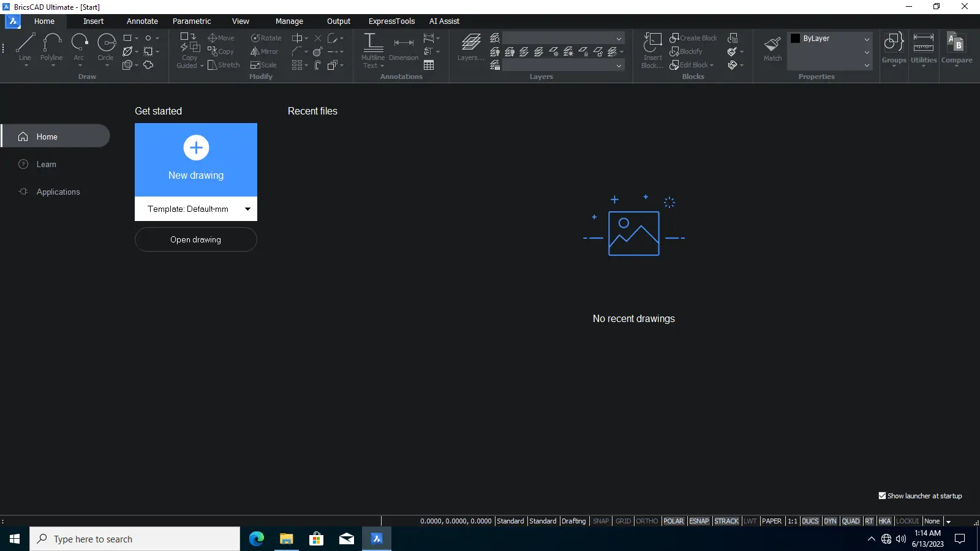Toggle ESNAP entity snap
The height and width of the screenshot is (551, 980).
tap(699, 521)
